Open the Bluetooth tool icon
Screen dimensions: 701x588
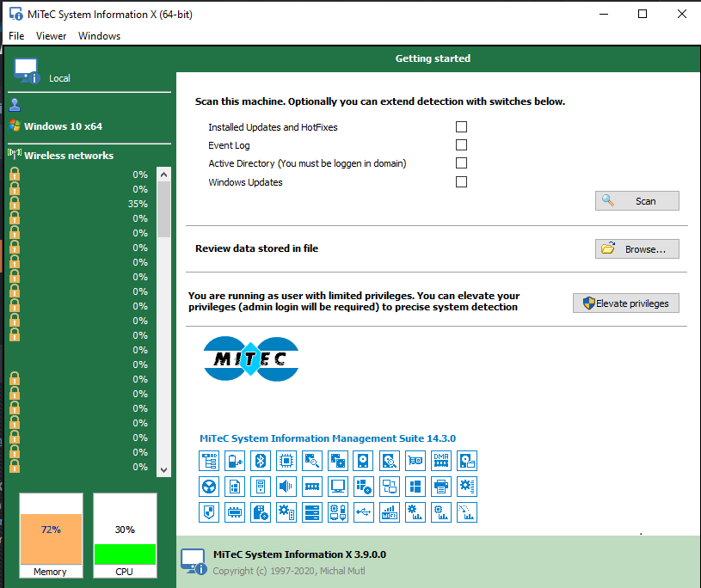pyautogui.click(x=261, y=461)
